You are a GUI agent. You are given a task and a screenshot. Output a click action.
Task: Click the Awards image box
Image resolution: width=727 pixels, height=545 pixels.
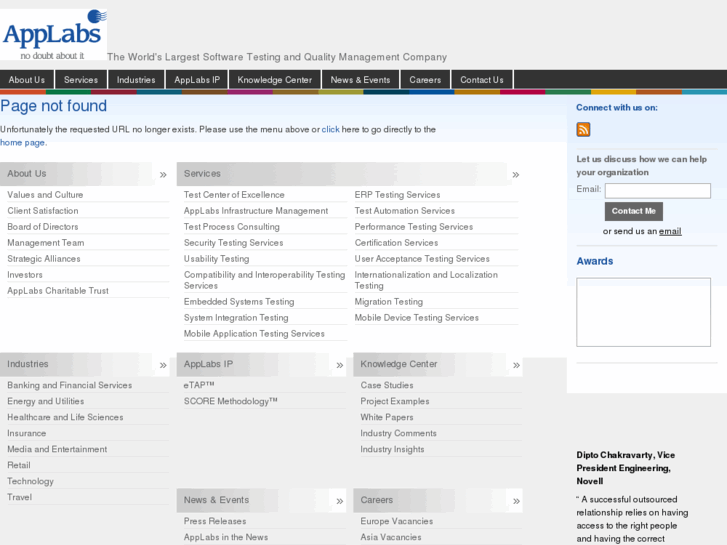click(643, 312)
